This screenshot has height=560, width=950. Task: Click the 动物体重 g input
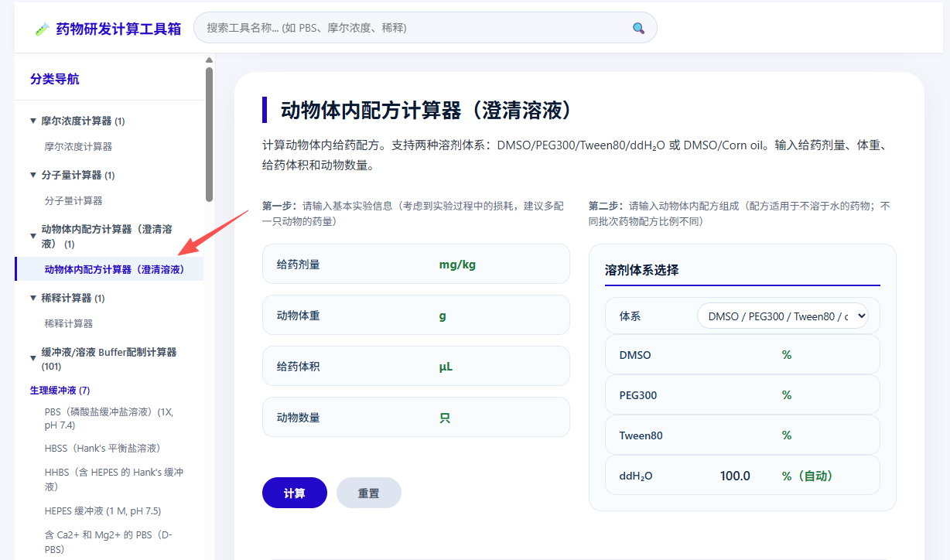pos(416,316)
